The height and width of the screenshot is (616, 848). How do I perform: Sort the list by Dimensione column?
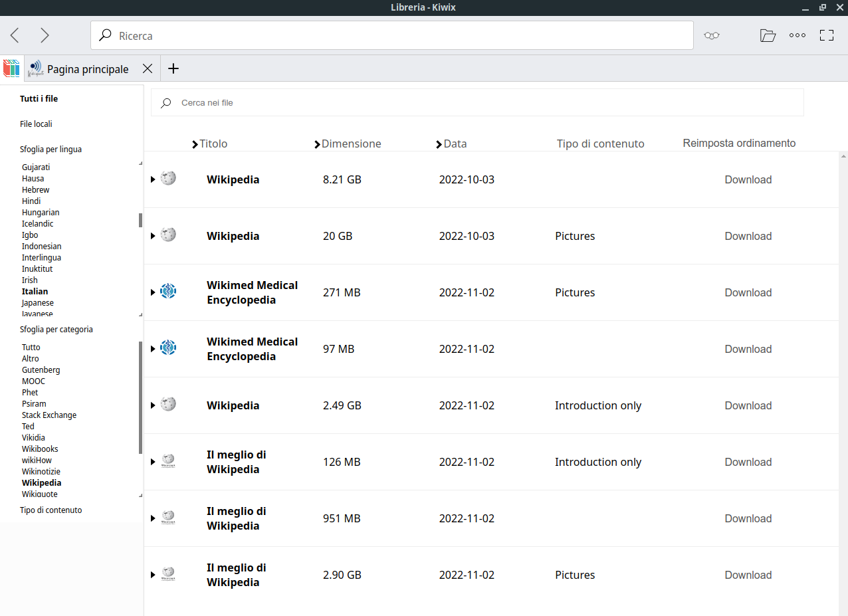point(348,144)
